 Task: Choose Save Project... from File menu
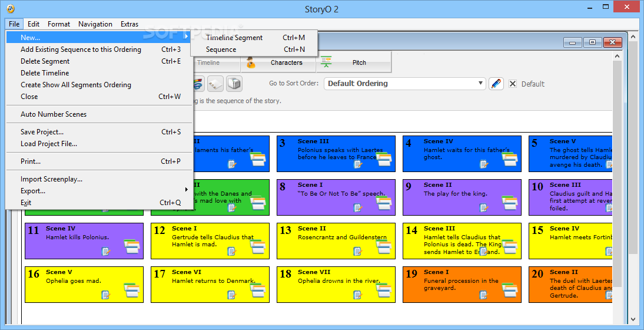pyautogui.click(x=99, y=132)
